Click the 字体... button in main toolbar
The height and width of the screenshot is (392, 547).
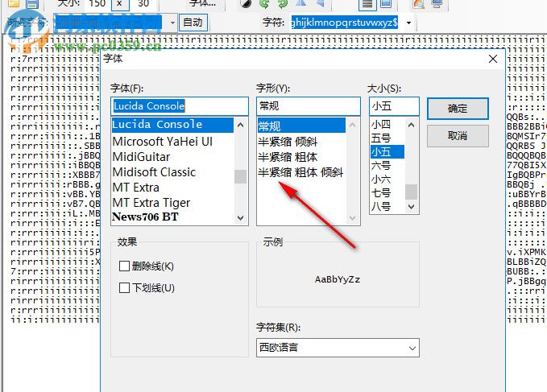click(x=202, y=4)
